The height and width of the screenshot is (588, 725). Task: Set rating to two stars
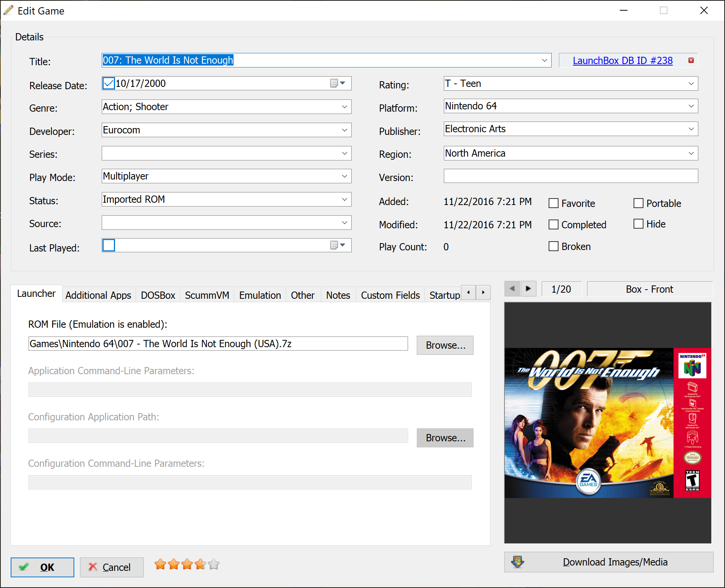[x=174, y=564]
